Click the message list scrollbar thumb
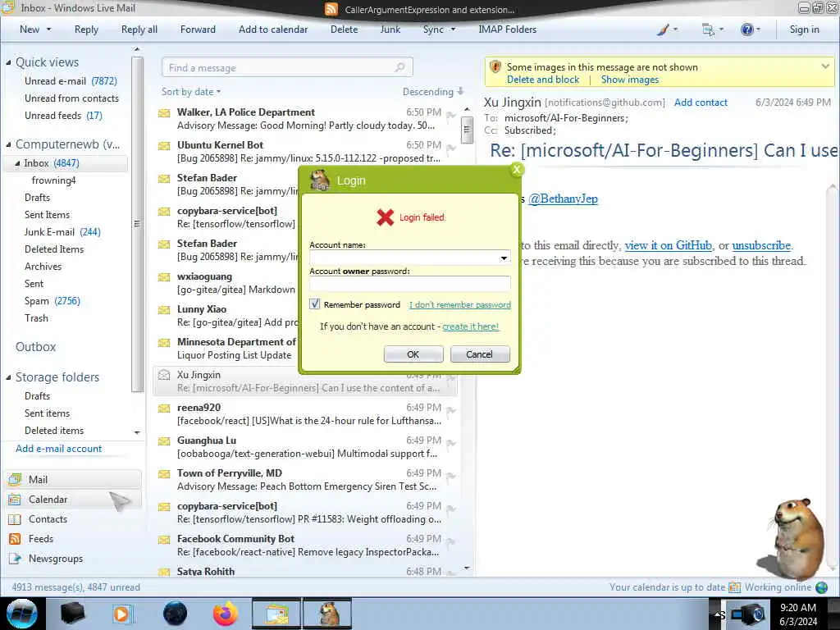This screenshot has width=840, height=630. coord(467,129)
